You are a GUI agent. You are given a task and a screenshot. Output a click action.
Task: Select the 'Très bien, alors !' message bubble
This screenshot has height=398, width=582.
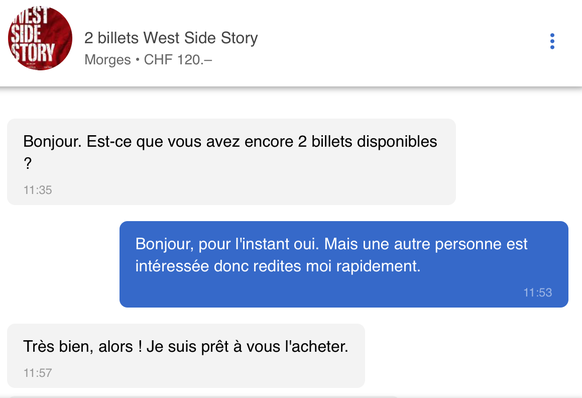coord(186,355)
